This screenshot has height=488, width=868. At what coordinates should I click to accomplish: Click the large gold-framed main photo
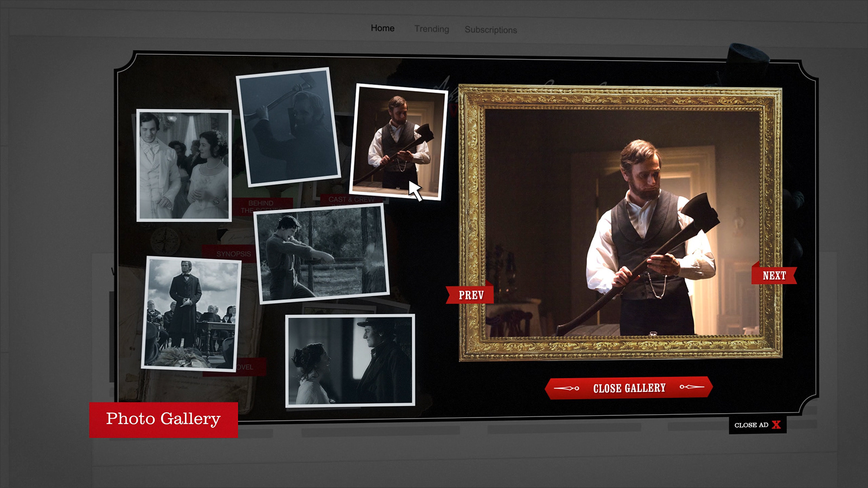point(620,222)
